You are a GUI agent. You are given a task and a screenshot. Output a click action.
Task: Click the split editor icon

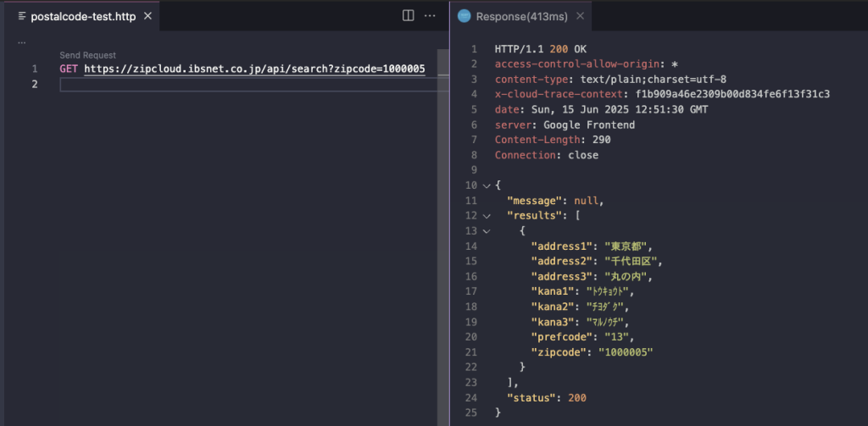click(408, 16)
